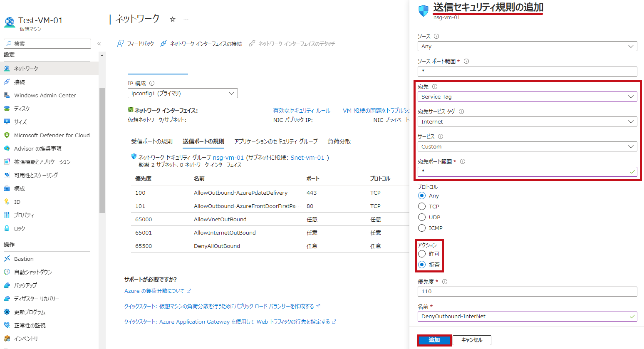Click the sidebar vertical scrollbar thumb
The image size is (644, 349).
pyautogui.click(x=102, y=151)
